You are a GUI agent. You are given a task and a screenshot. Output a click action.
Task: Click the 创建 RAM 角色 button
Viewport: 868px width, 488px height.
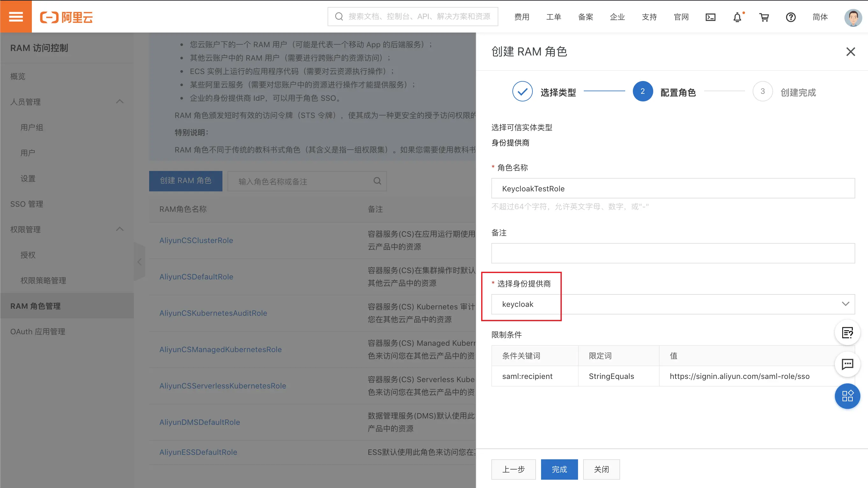[185, 181]
